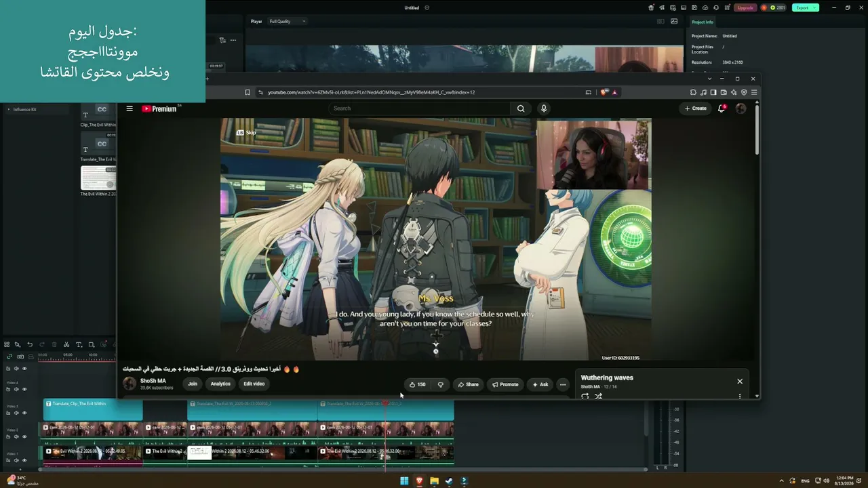This screenshot has height=488, width=868.
Task: Open the YouTube account avatar menu
Action: click(x=741, y=108)
